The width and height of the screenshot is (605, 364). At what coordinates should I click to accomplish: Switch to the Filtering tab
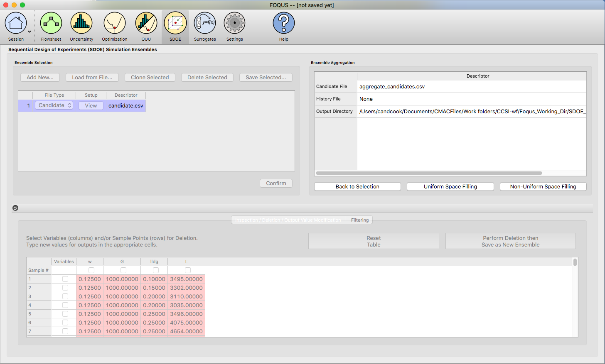(359, 220)
